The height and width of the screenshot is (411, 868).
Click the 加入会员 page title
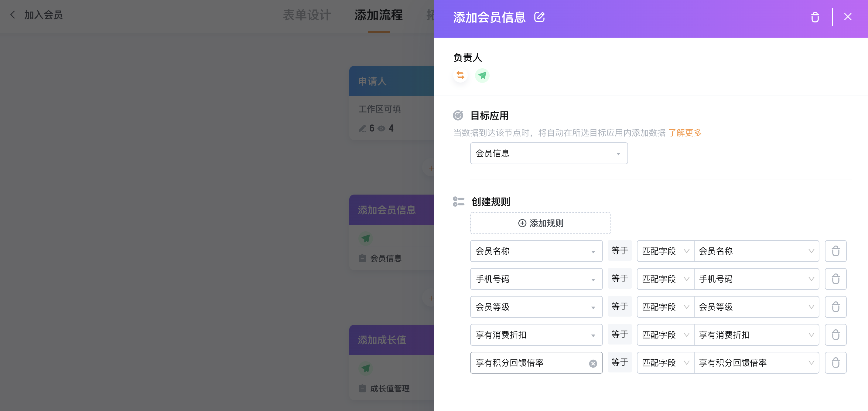coord(43,15)
